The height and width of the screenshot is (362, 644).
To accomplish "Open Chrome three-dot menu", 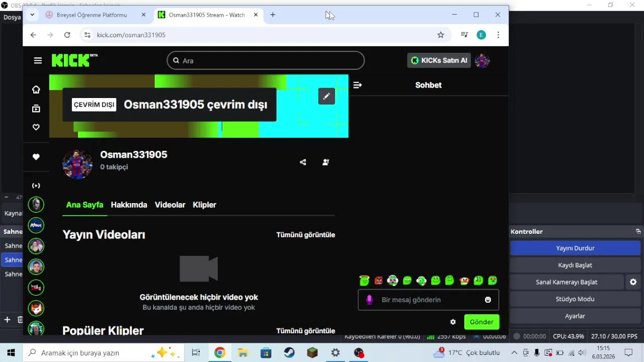I will click(x=498, y=35).
